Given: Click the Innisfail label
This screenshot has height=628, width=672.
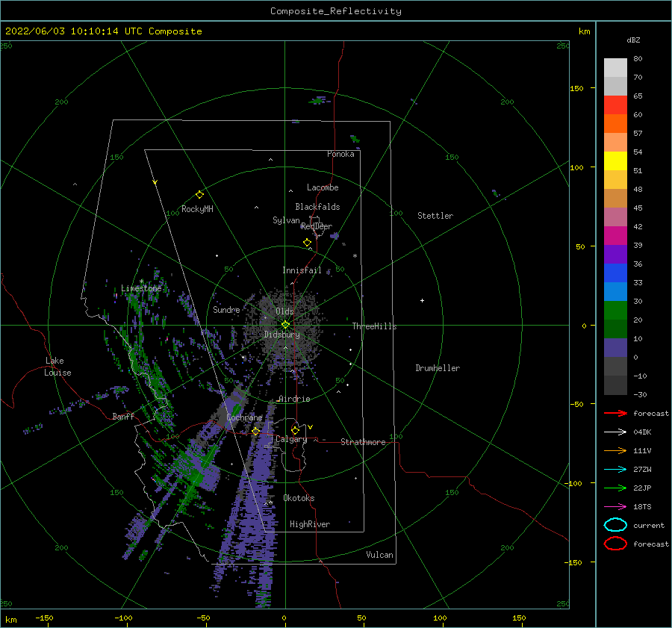Looking at the screenshot, I should 302,270.
